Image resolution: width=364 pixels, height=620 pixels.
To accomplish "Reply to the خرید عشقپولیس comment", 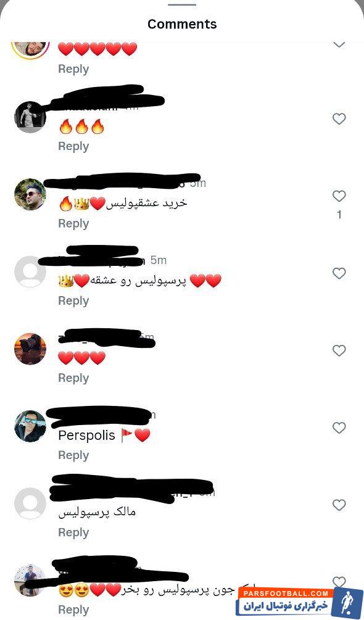I will coord(73,223).
